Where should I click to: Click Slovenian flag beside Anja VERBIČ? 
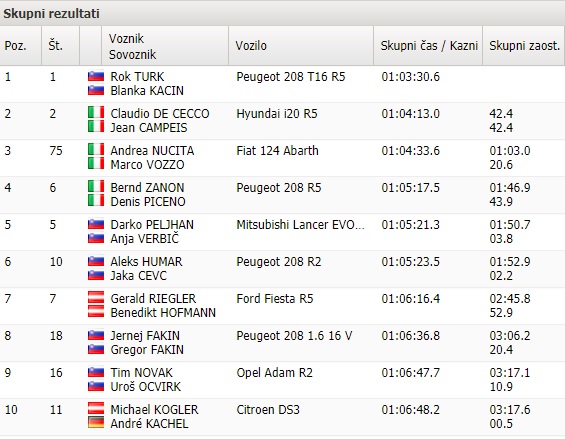96,238
